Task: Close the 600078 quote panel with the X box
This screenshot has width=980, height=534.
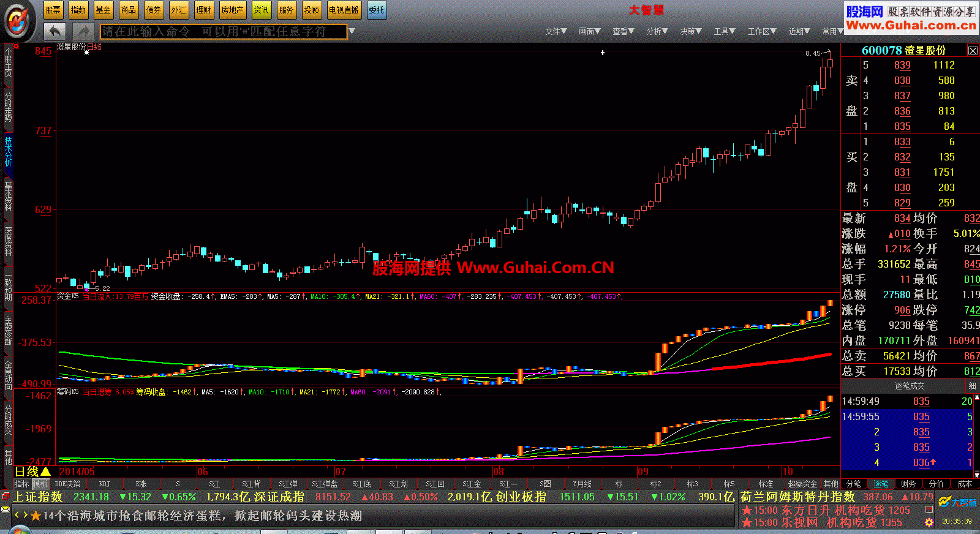Action: 973,50
